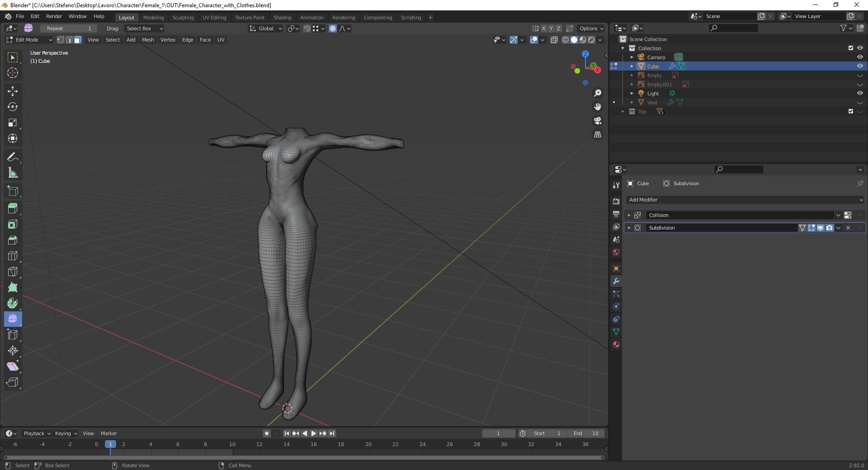The width and height of the screenshot is (868, 470).
Task: Activate the Scale tool
Action: pos(13,122)
